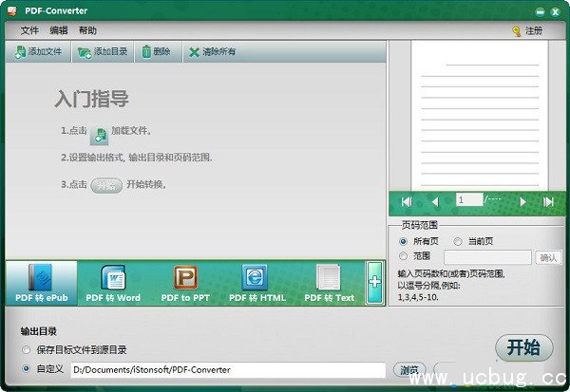The image size is (570, 392).
Task: Click the add-file icon in the guide step 1
Action: tap(99, 136)
